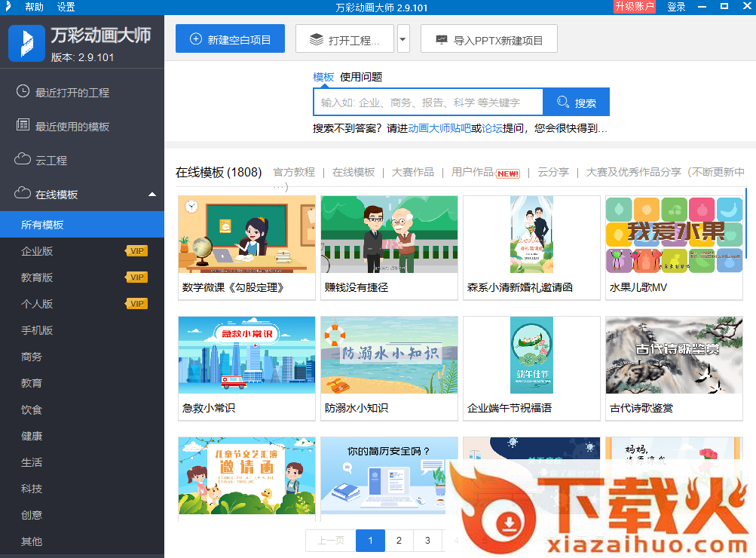Viewport: 756px width, 558px height.
Task: Click the cloud icon beside 云工程
Action: click(23, 160)
